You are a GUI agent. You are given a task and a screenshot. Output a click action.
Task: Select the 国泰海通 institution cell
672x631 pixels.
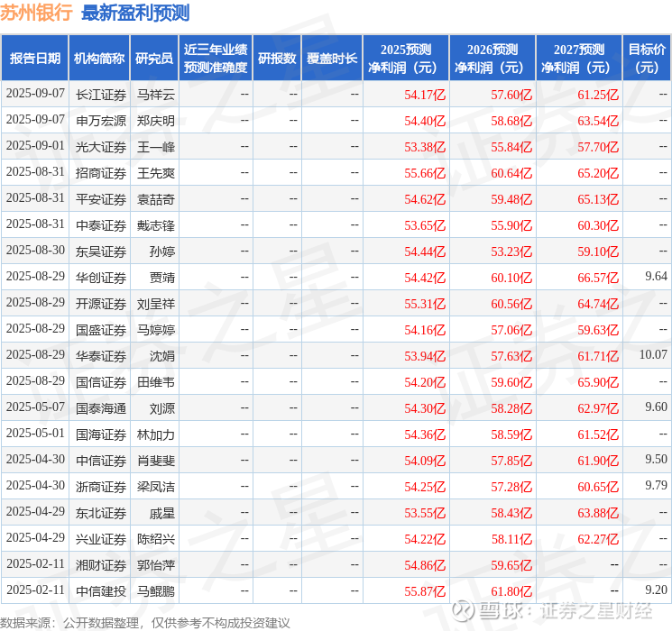101,408
